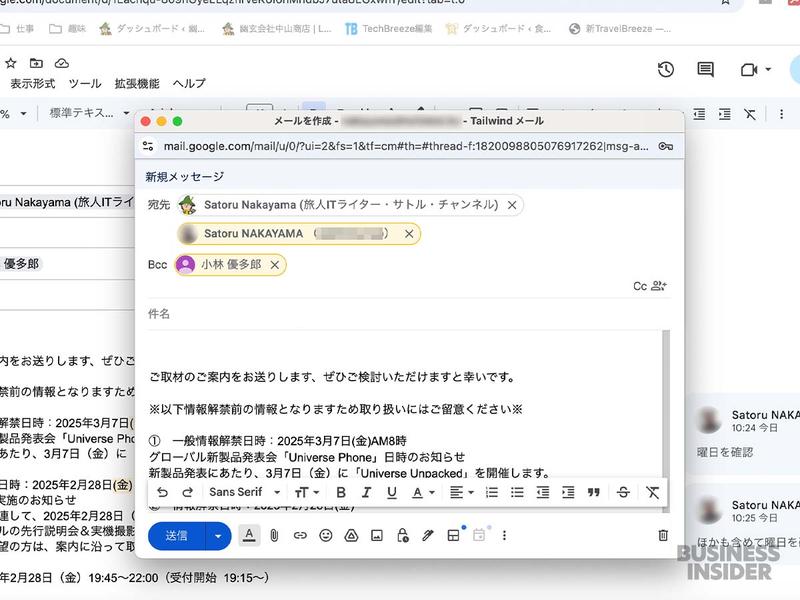Open the emoji picker icon
This screenshot has width=800, height=600.
pos(326,535)
